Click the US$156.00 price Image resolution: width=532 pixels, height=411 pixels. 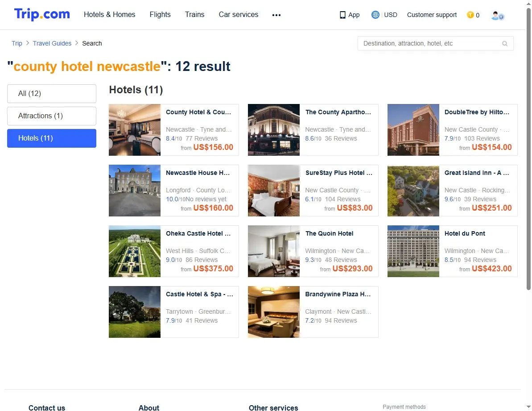[213, 147]
